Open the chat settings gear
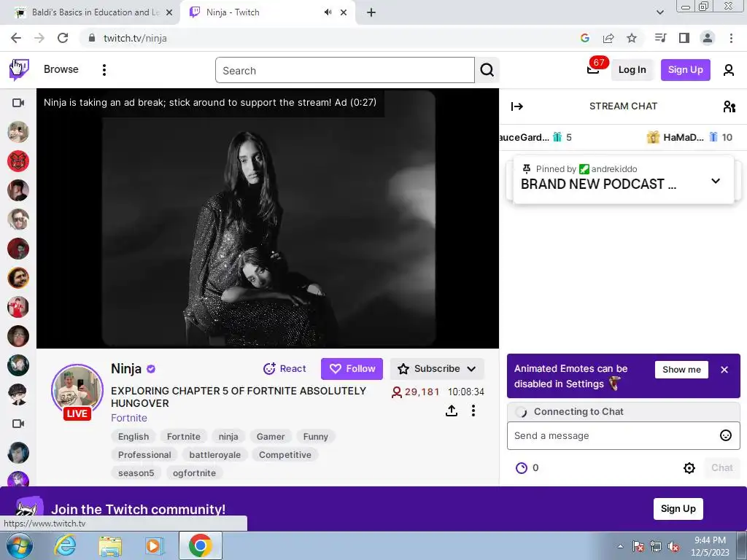The image size is (747, 560). click(x=689, y=467)
